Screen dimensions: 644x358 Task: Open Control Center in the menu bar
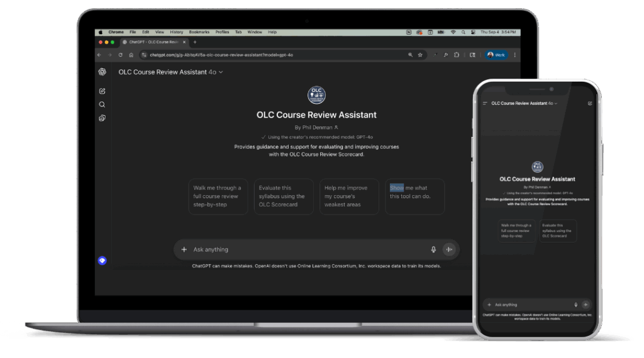pyautogui.click(x=473, y=32)
